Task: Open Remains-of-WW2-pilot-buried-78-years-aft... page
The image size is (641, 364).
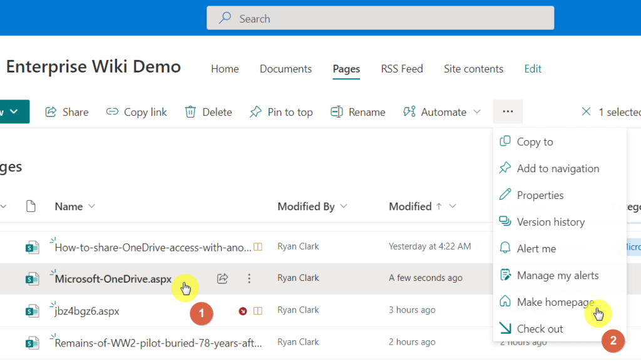Action: tap(158, 343)
